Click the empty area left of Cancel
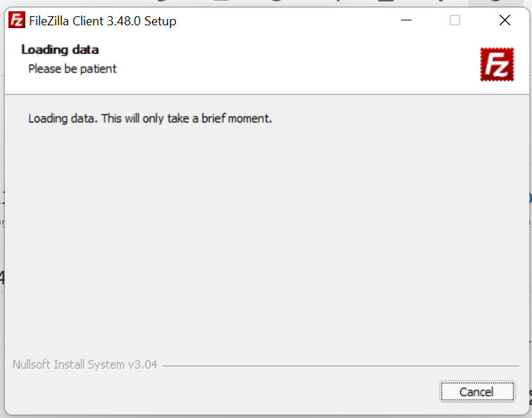The height and width of the screenshot is (418, 532). (x=211, y=392)
